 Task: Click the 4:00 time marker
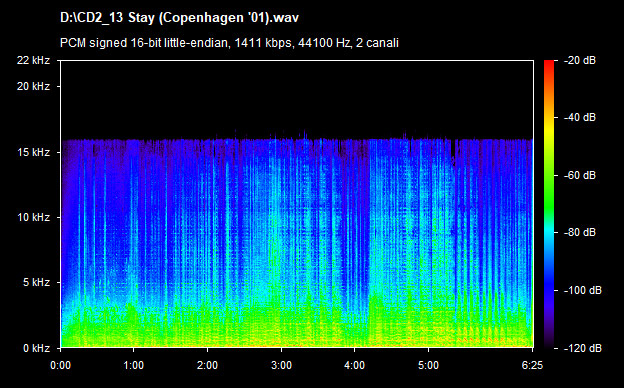(x=355, y=365)
